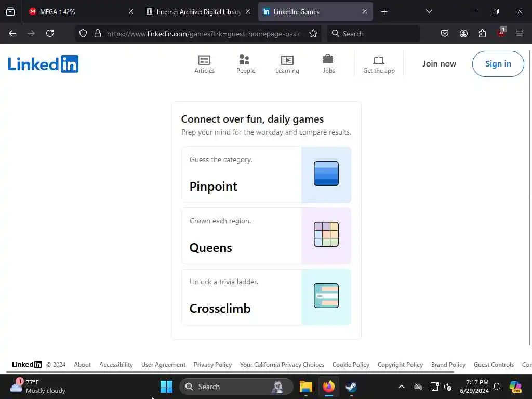Open the Brand Policy footer link

coord(448,365)
